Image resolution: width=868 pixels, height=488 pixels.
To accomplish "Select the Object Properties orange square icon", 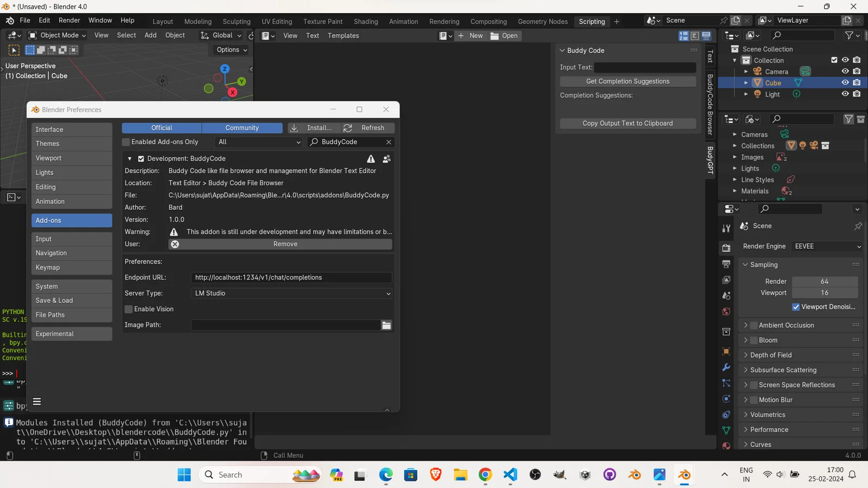I will pos(726,351).
